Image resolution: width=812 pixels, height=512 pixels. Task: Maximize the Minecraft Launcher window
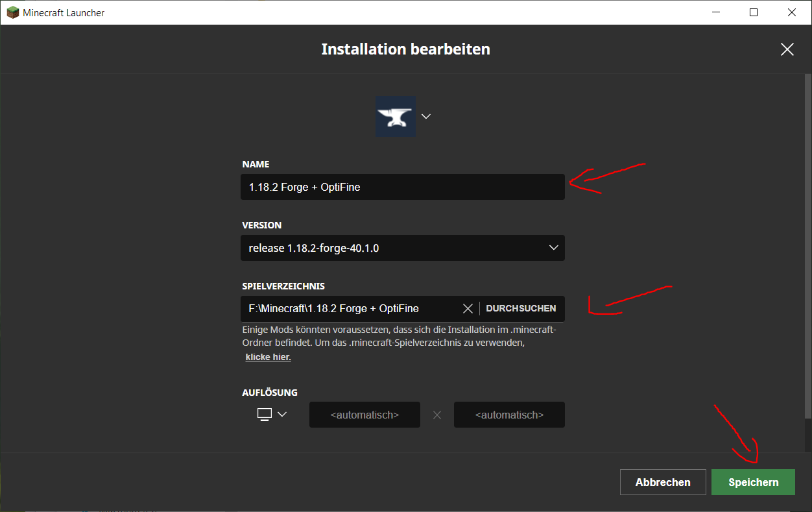tap(754, 12)
